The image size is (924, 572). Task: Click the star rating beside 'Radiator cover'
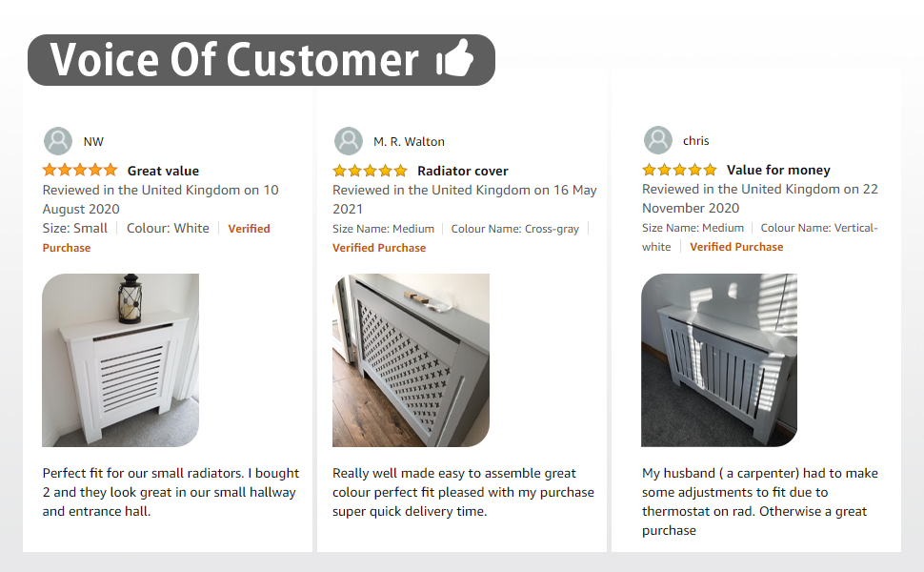pos(370,171)
